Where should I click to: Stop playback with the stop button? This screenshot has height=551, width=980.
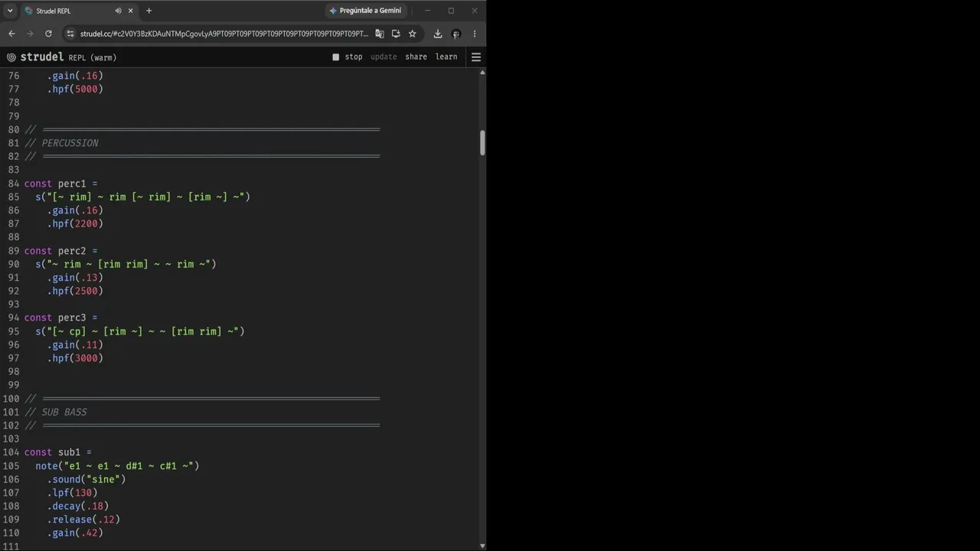[348, 57]
